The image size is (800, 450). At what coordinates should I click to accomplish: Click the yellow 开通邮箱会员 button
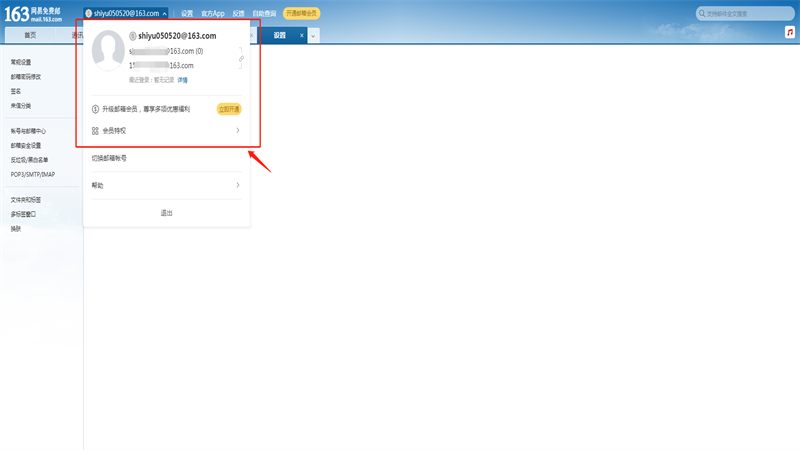click(302, 13)
